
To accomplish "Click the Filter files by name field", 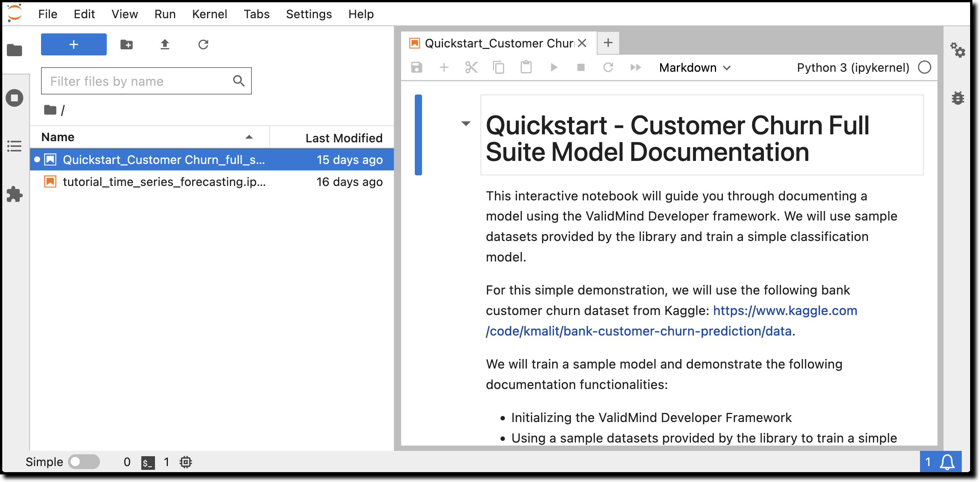I will click(x=146, y=81).
